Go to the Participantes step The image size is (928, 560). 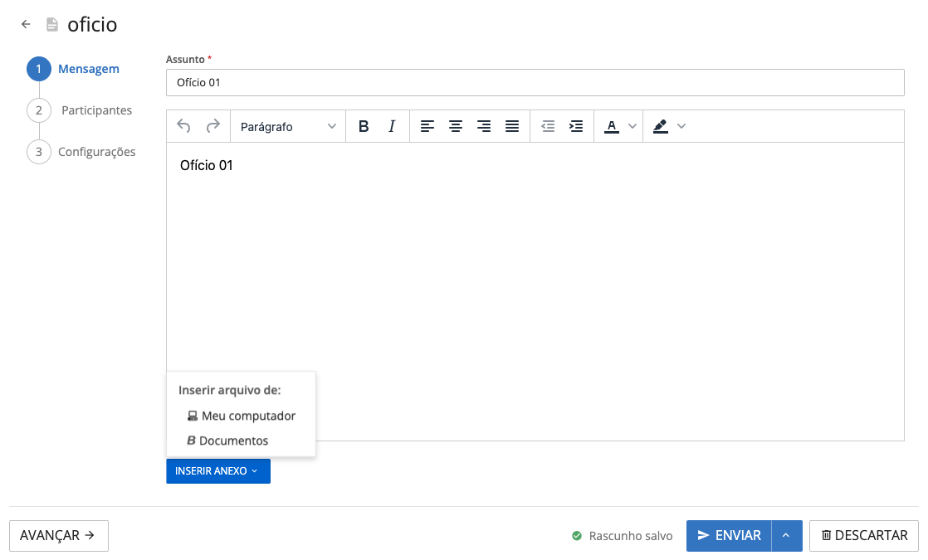point(96,110)
